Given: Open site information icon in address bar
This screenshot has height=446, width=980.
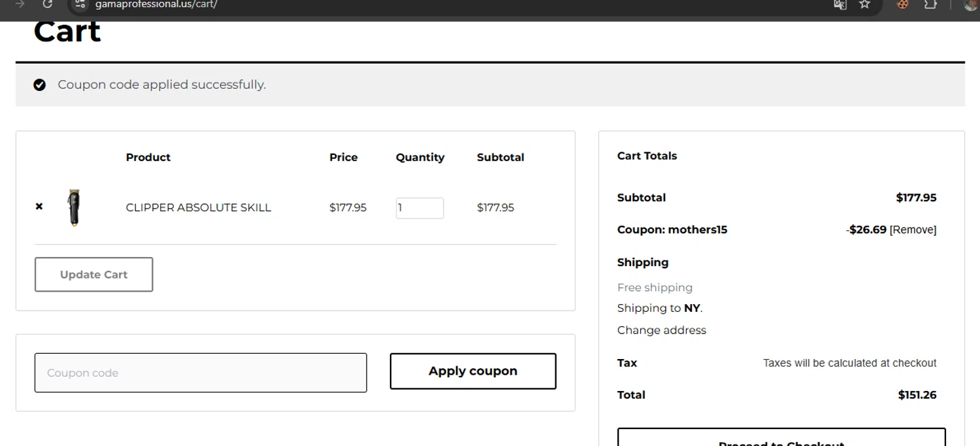Looking at the screenshot, I should 80,5.
